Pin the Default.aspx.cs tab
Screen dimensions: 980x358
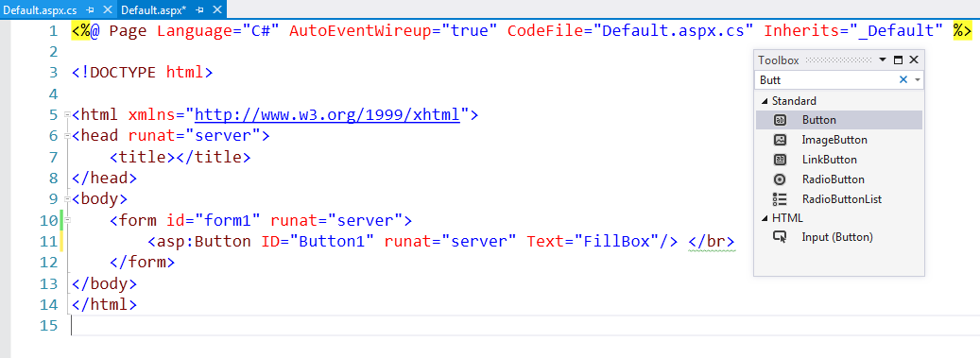pyautogui.click(x=91, y=10)
